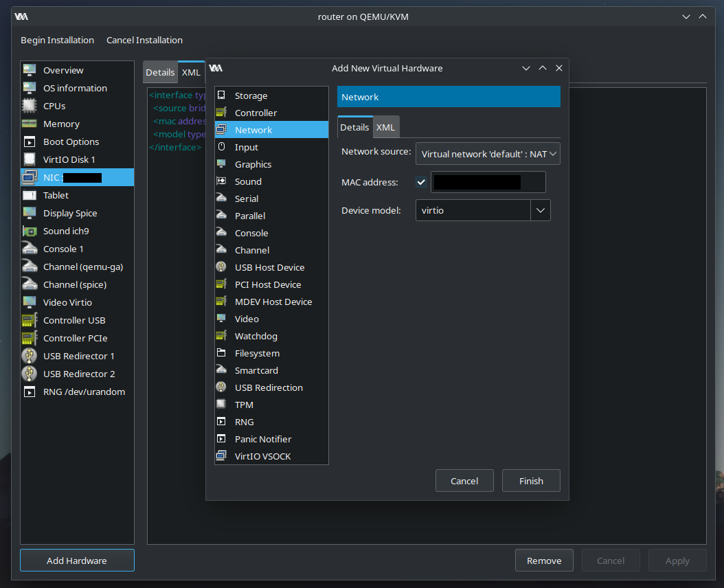This screenshot has height=588, width=724.
Task: Select VirtIO Disk 1 icon
Action: [30, 159]
